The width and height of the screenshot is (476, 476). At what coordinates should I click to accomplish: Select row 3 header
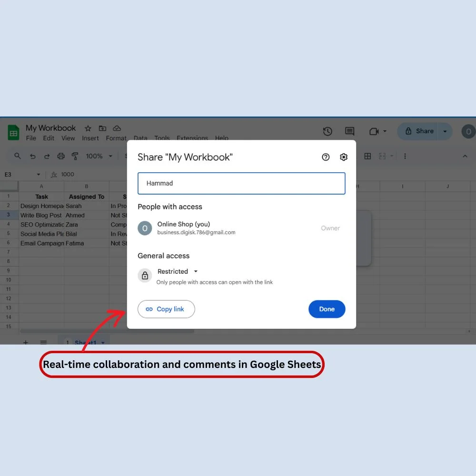[9, 215]
